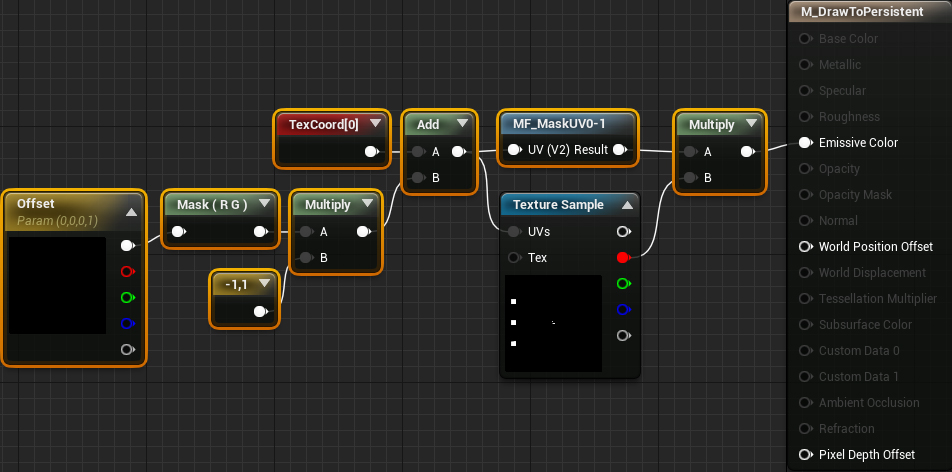952x472 pixels.
Task: Click the Texture Sample preview thumbnail
Action: click(553, 323)
